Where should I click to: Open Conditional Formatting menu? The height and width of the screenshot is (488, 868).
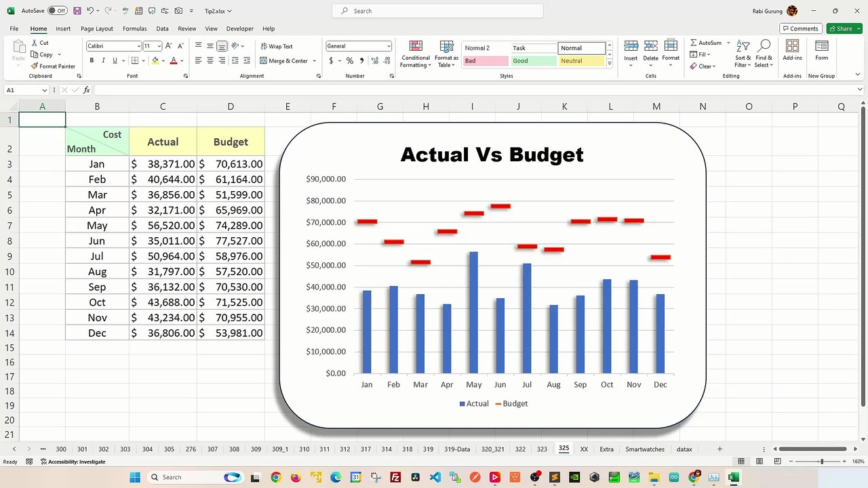point(416,54)
